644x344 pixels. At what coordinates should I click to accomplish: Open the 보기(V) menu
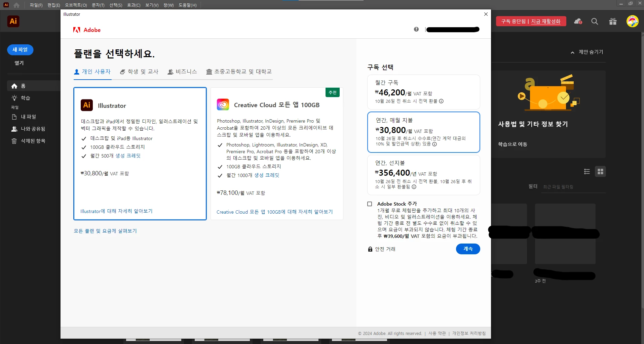pos(152,5)
